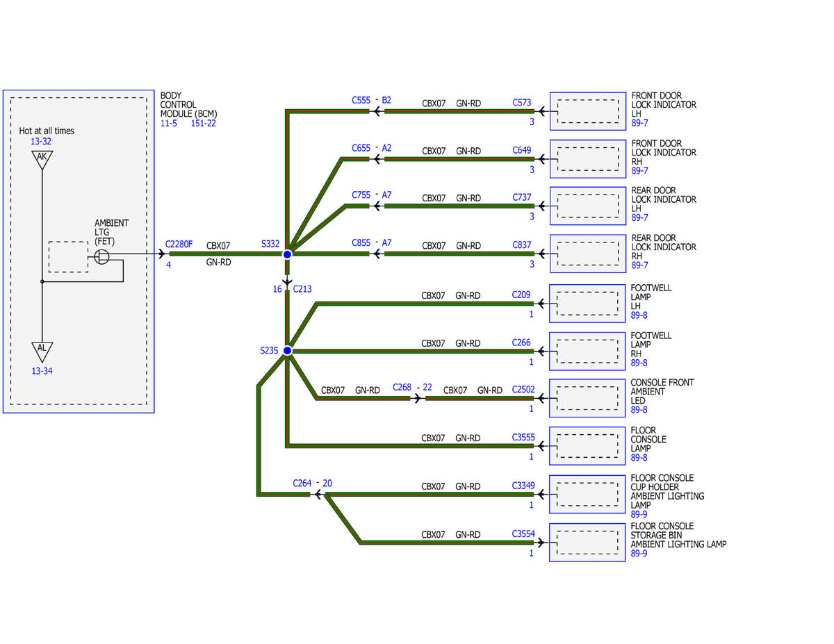Image resolution: width=834 pixels, height=644 pixels.
Task: Open the C737 connector link
Action: pyautogui.click(x=522, y=197)
